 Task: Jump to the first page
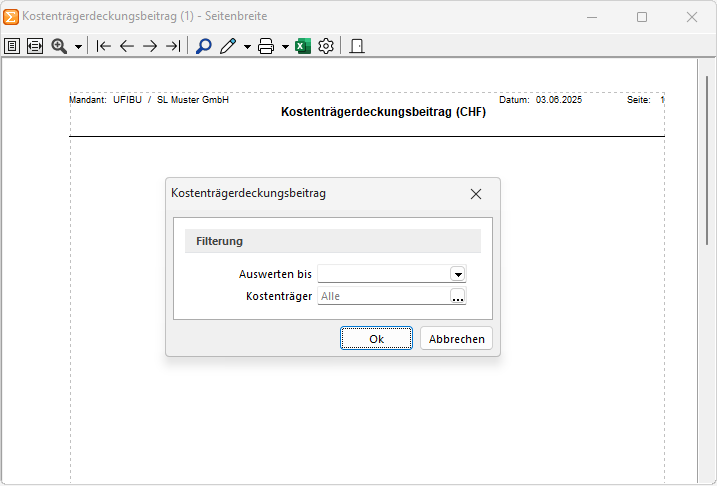coord(104,46)
